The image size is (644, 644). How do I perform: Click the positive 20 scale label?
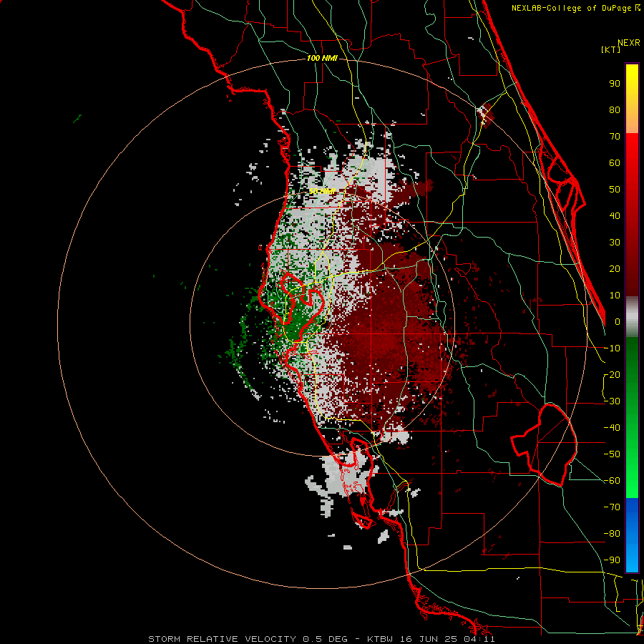(x=615, y=268)
